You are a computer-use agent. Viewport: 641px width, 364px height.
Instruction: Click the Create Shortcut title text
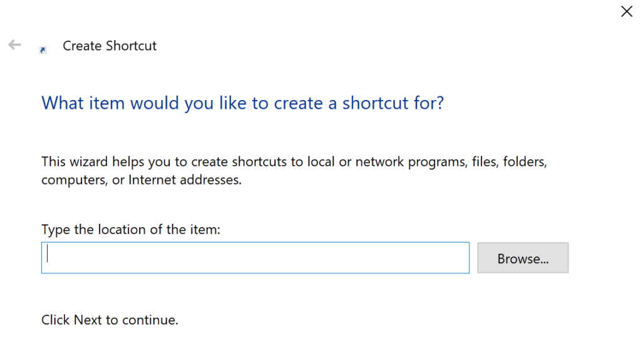pyautogui.click(x=109, y=46)
